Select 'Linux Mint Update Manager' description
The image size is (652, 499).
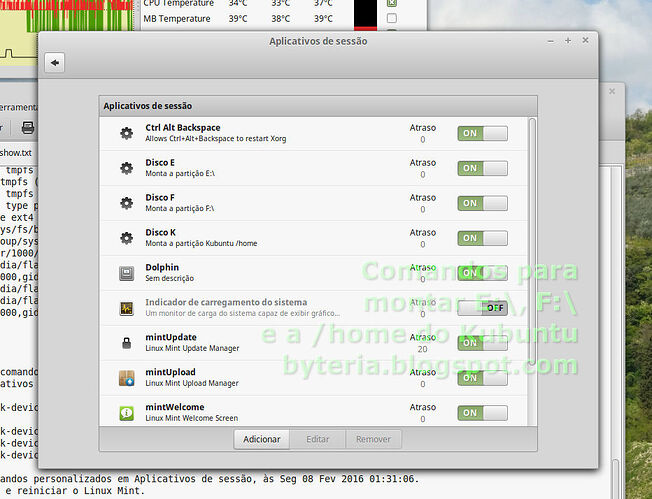tap(192, 348)
